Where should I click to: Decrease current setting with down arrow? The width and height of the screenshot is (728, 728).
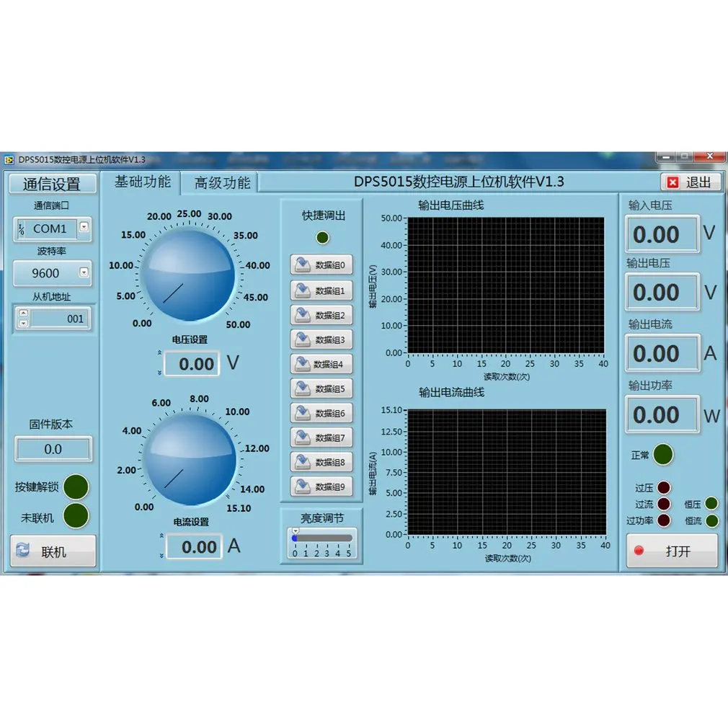click(161, 555)
